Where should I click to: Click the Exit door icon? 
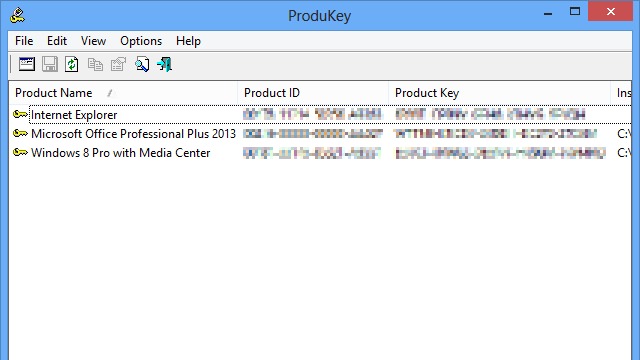click(x=164, y=64)
